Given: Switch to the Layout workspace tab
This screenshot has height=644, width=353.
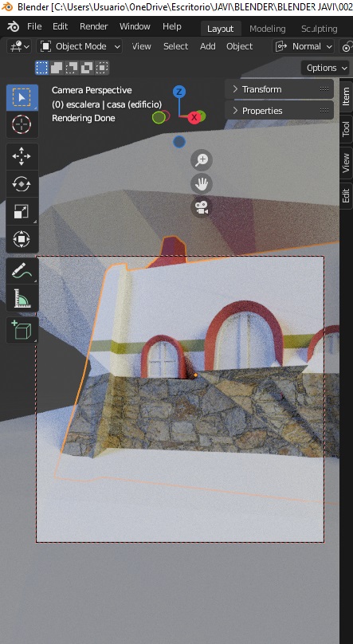Looking at the screenshot, I should pos(221,29).
